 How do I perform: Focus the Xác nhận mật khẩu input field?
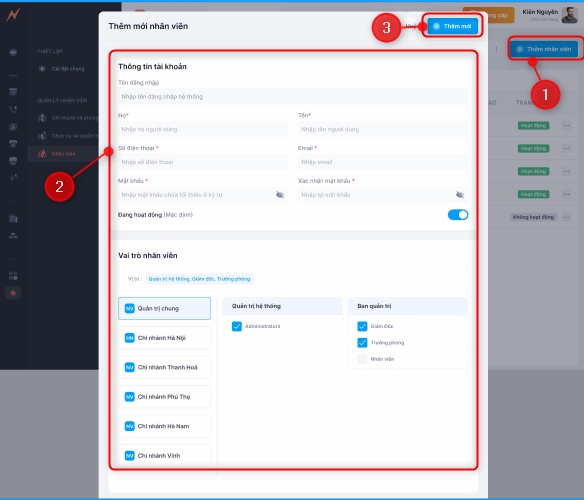383,195
